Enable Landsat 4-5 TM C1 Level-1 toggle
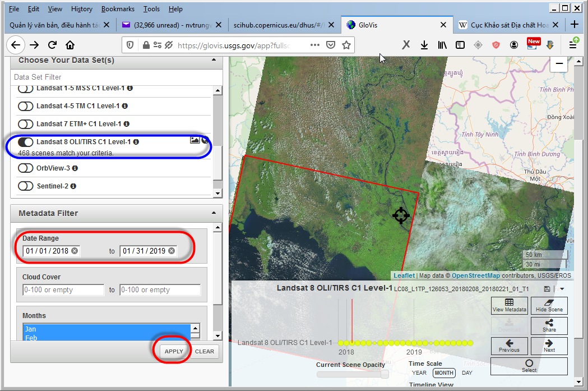This screenshot has height=391, width=588. click(x=25, y=106)
